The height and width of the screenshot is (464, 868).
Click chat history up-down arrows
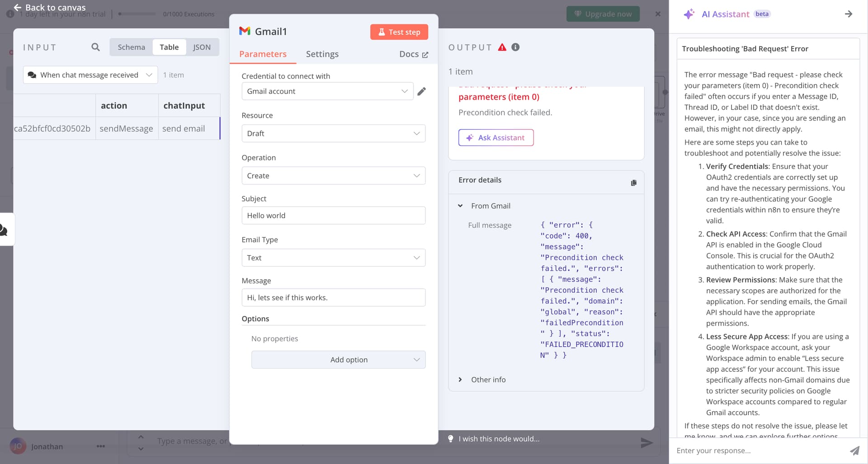coord(141,443)
